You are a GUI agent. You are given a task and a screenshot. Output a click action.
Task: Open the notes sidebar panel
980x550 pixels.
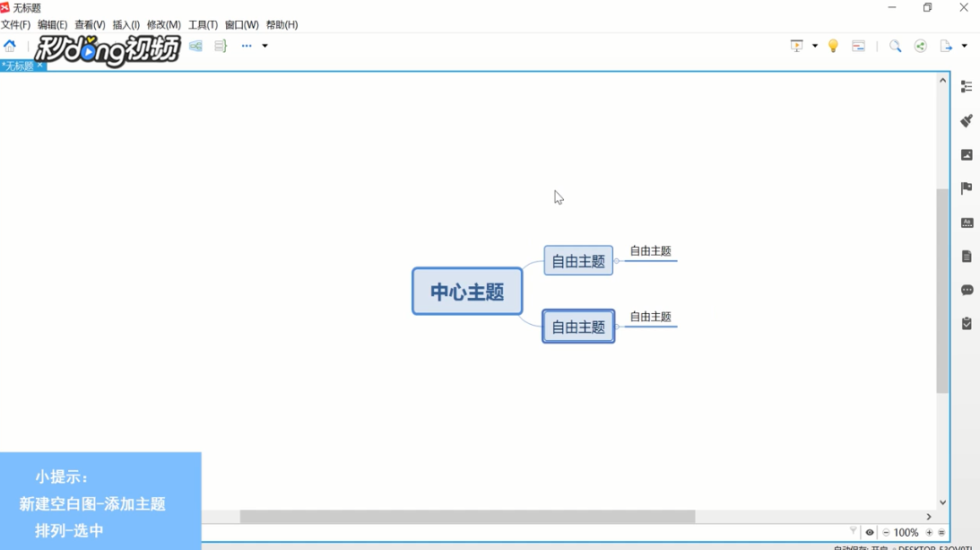(x=967, y=256)
